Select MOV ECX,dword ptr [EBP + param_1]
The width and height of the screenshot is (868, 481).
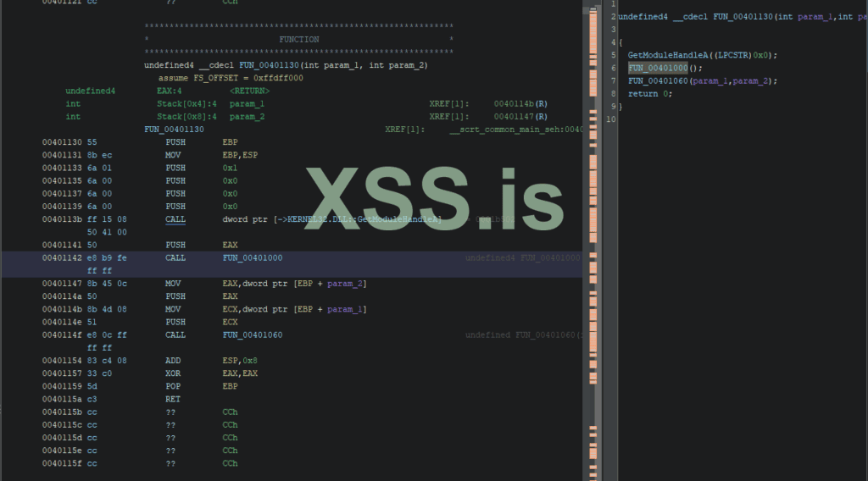pyautogui.click(x=265, y=310)
